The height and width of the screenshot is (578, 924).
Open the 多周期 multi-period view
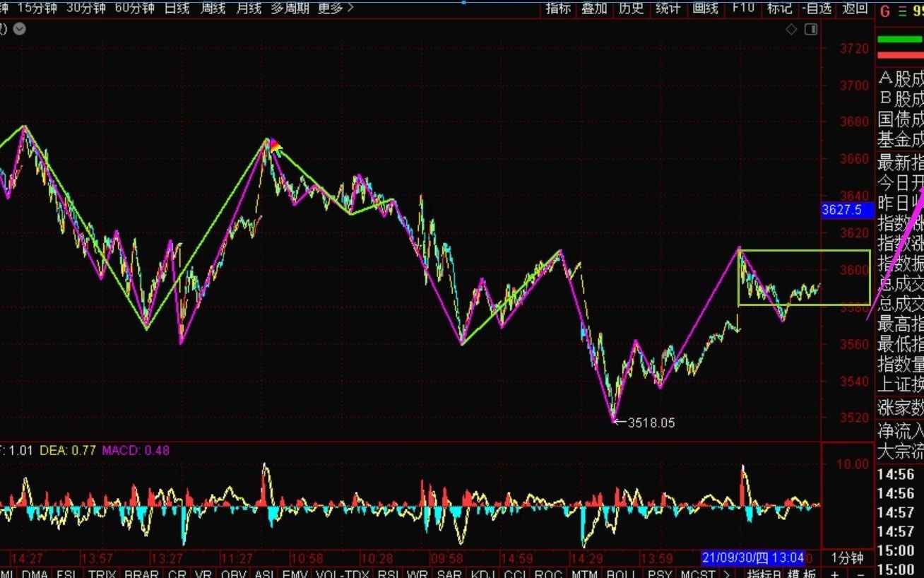291,8
